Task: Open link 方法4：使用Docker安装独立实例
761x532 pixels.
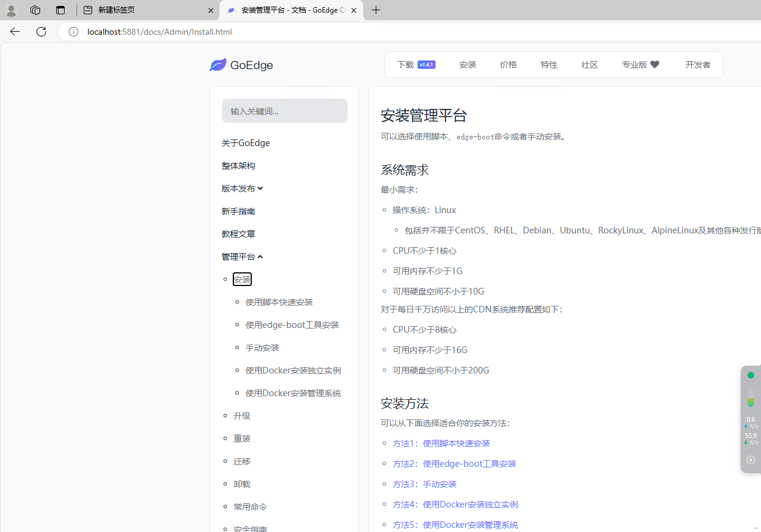Action: tap(455, 504)
